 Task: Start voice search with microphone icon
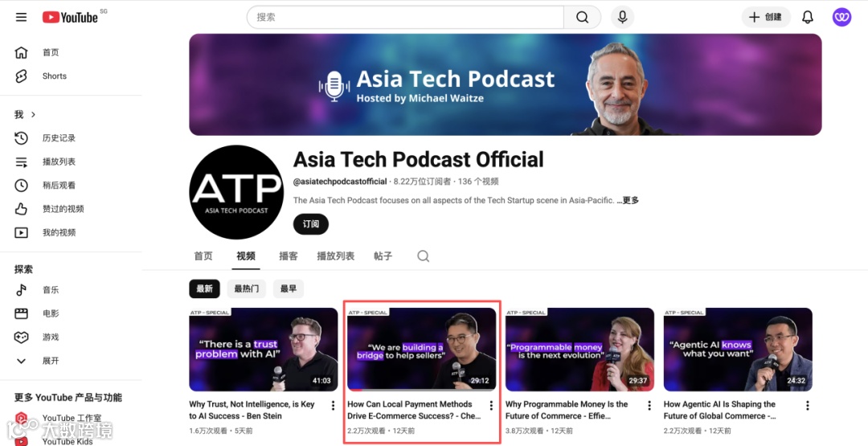(622, 17)
